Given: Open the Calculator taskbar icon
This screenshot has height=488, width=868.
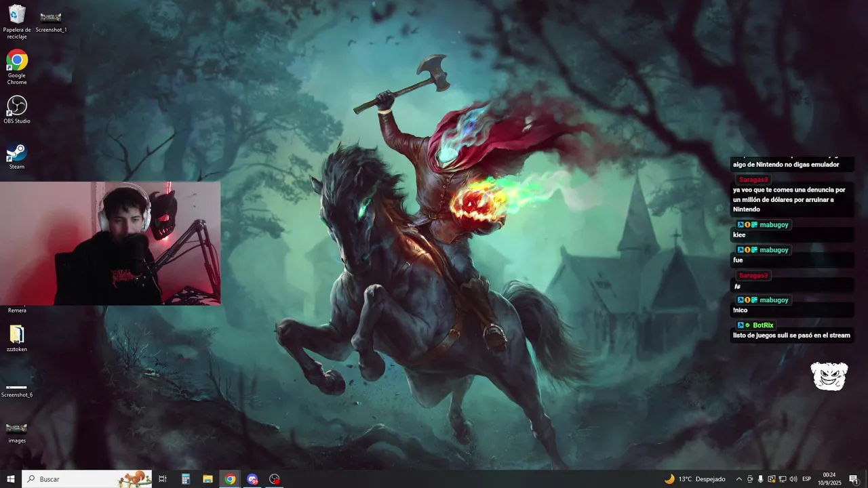Looking at the screenshot, I should point(185,479).
